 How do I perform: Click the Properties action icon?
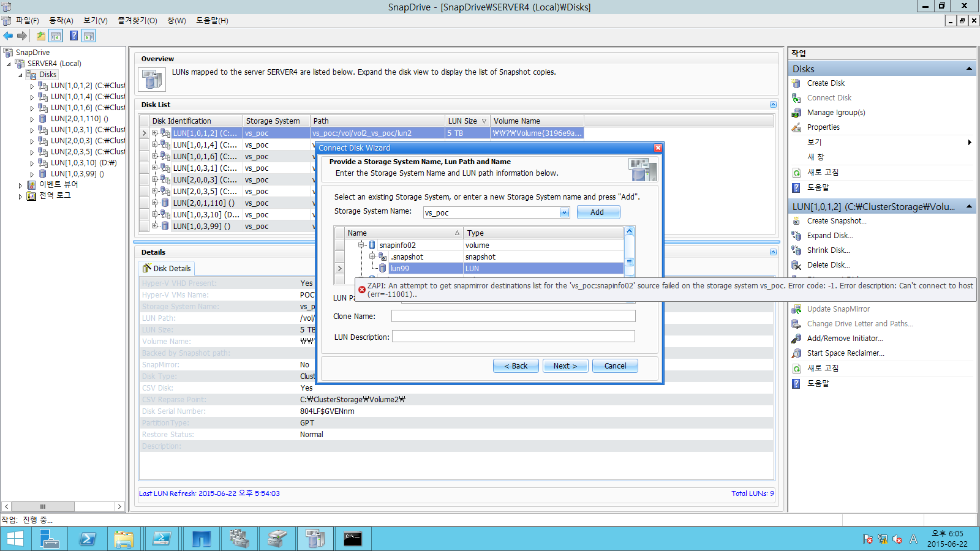pos(796,127)
